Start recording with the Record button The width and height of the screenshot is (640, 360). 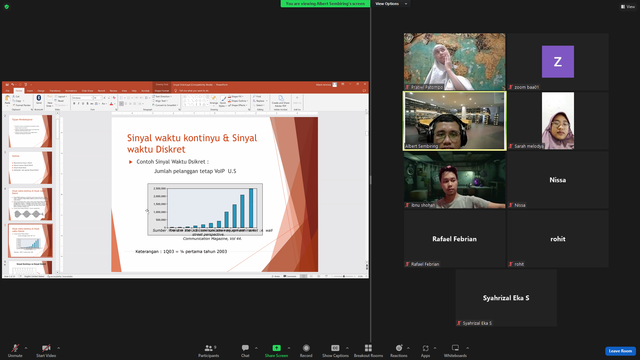click(306, 350)
